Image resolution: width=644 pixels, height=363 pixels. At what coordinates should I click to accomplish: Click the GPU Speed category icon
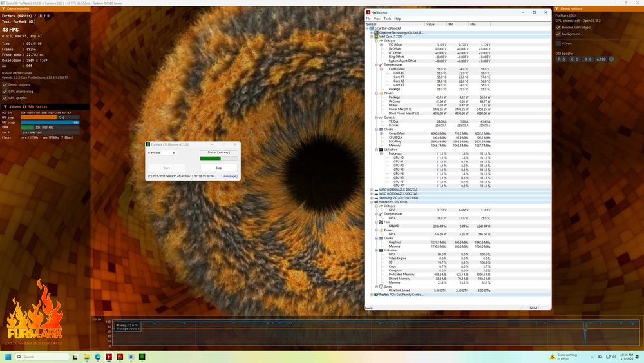click(381, 286)
